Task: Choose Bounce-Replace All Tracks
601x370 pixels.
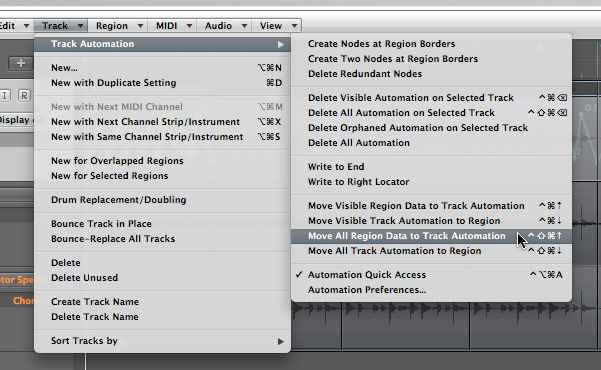Action: (162, 238)
